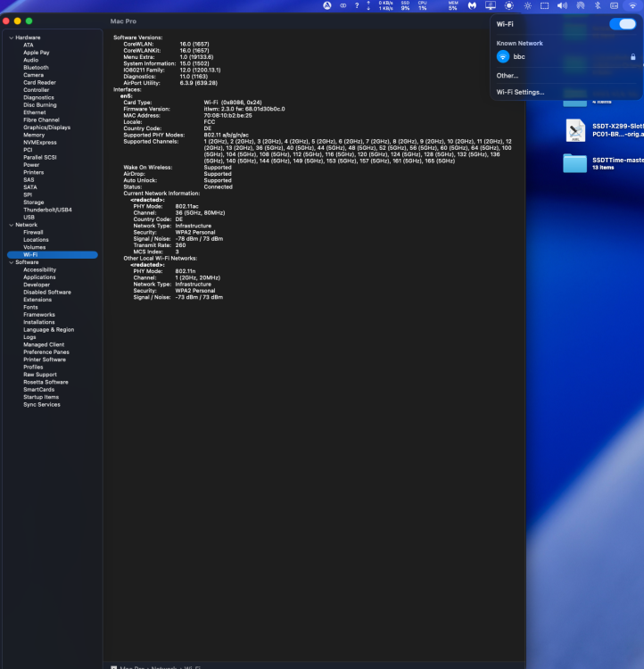Select Audio in Hardware list

(30, 60)
